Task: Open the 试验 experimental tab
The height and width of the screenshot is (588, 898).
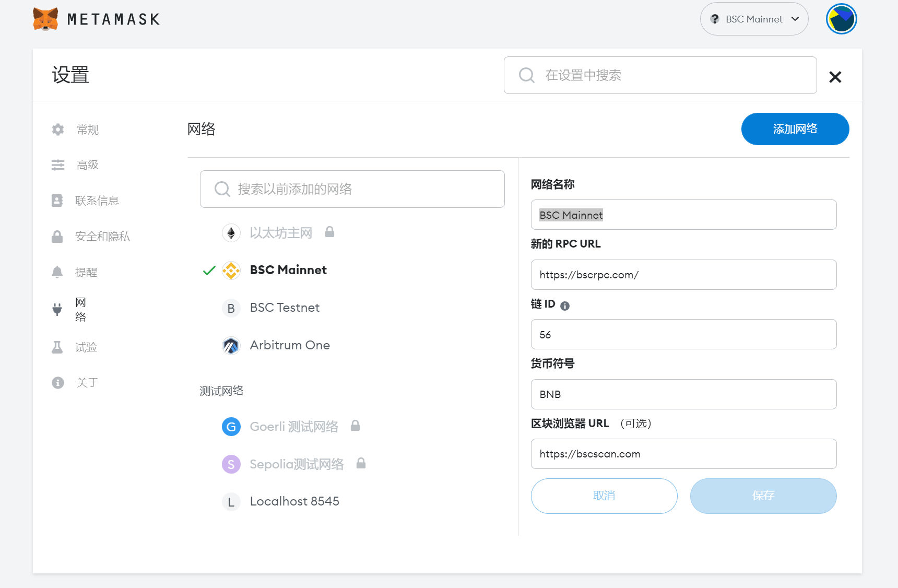Action: click(x=86, y=347)
